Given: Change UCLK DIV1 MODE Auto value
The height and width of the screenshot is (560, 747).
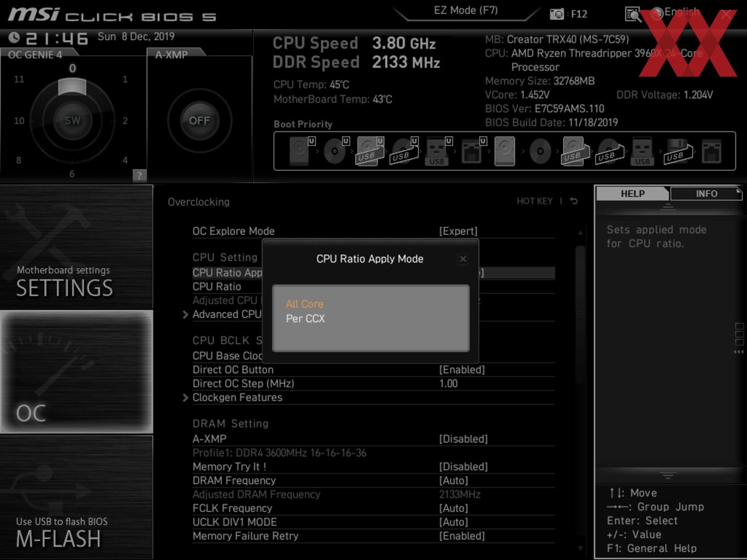Looking at the screenshot, I should point(454,522).
